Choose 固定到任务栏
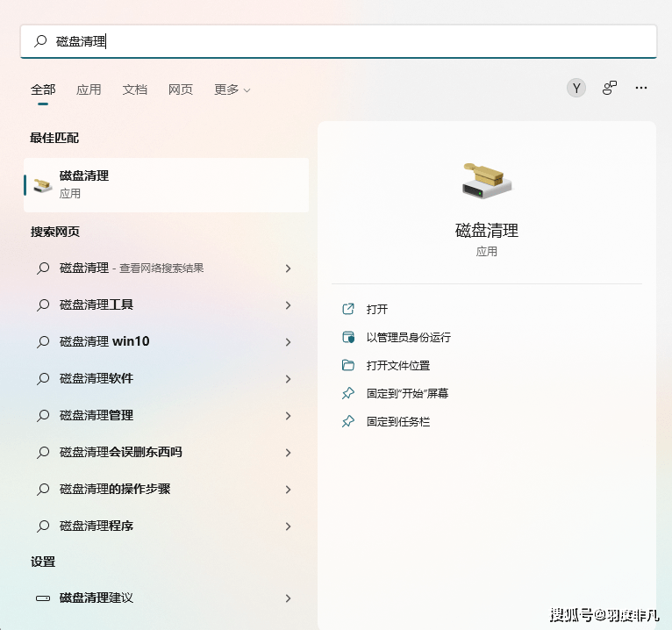Viewport: 672px width, 630px height. [x=398, y=422]
